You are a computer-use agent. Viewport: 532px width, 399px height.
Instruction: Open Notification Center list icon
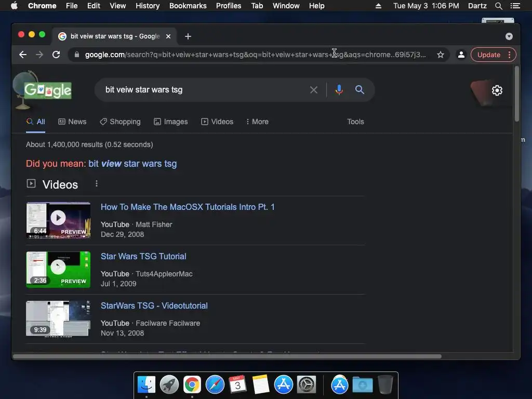pos(515,6)
